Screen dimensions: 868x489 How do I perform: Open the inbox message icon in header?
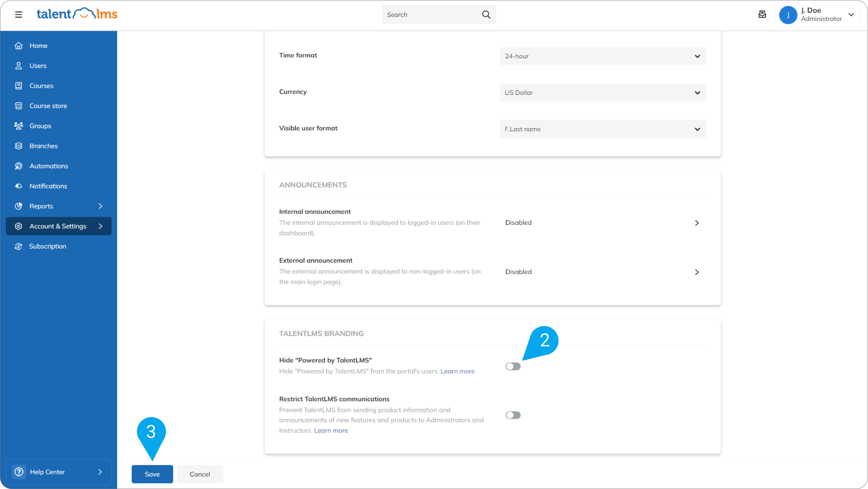tap(762, 14)
